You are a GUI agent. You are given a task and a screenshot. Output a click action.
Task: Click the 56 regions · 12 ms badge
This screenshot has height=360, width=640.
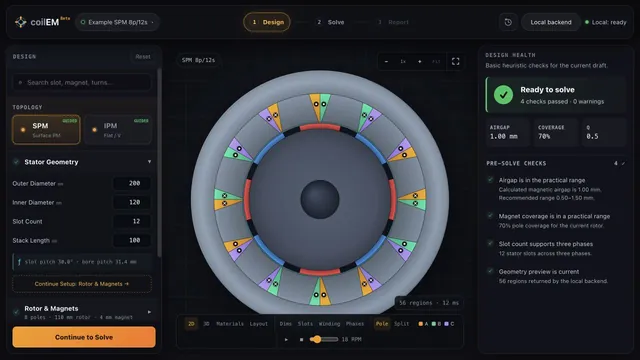click(429, 303)
